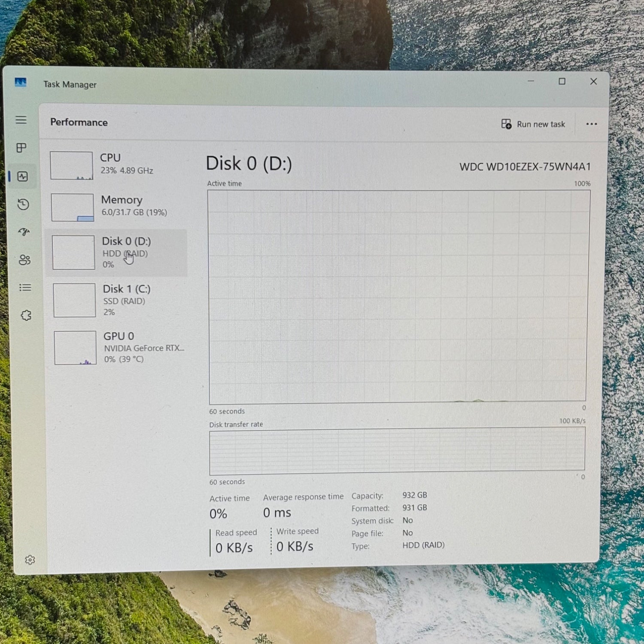Close the Task Manager window

[593, 81]
